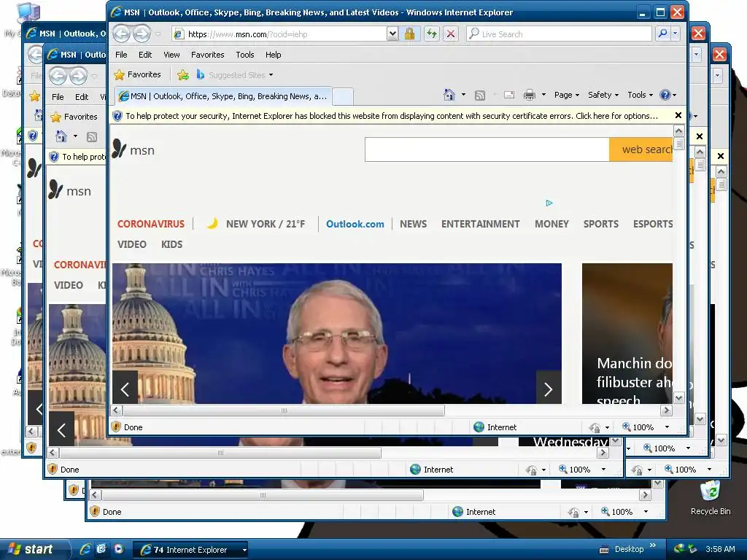Open the Manchin filibuster story thumbnail
Viewport: 747px width, 560px height.
(627, 333)
